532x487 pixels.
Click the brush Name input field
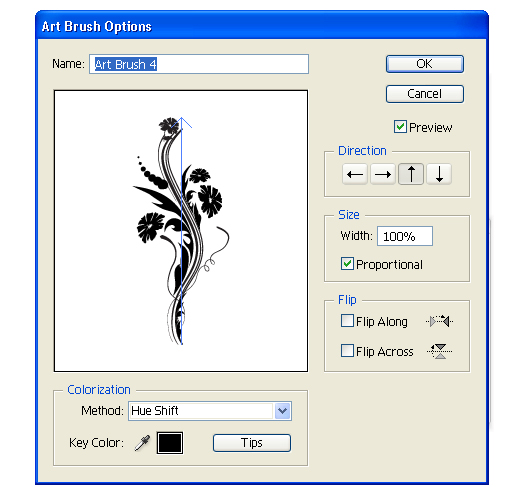(x=199, y=64)
